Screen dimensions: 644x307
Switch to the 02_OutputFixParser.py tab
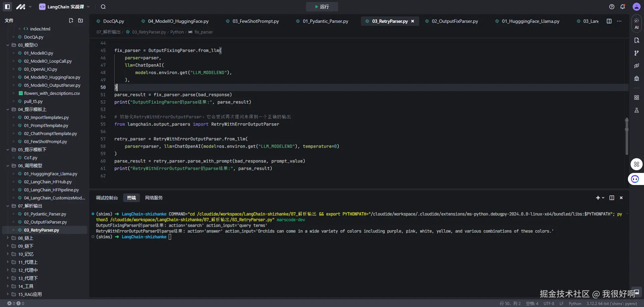(x=454, y=21)
